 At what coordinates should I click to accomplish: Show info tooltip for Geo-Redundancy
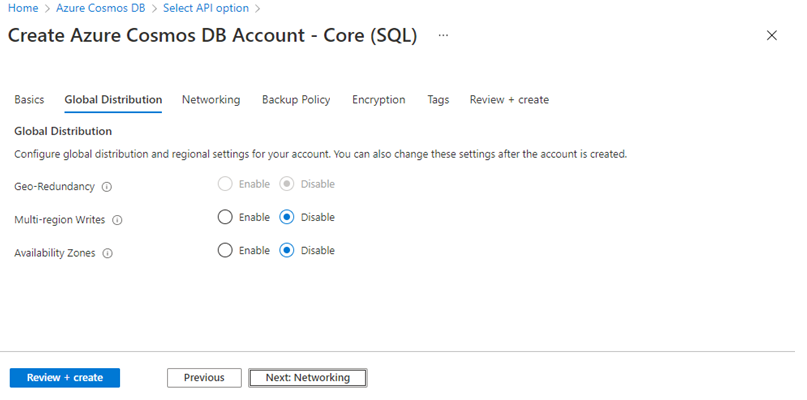coord(108,189)
